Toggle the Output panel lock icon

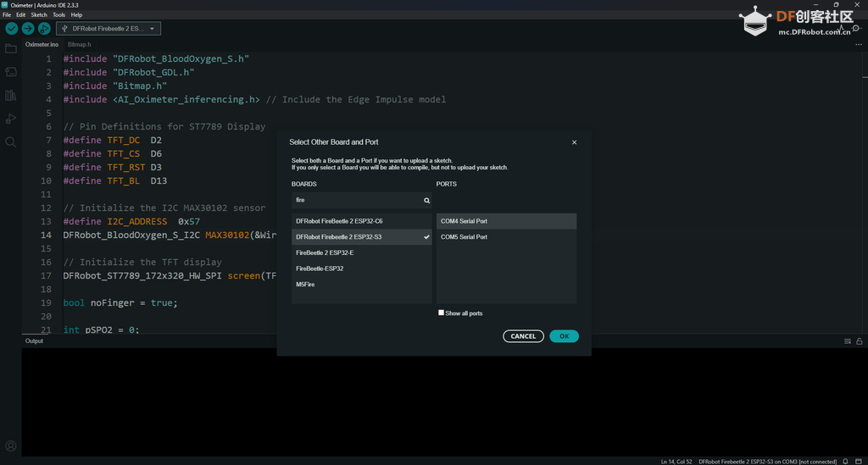tap(860, 341)
